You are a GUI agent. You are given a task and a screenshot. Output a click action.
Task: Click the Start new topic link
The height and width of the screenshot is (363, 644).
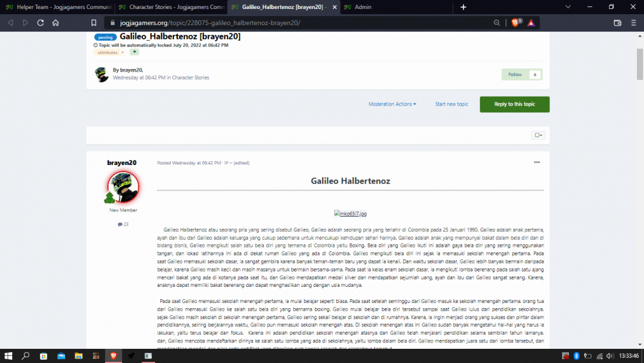point(451,104)
